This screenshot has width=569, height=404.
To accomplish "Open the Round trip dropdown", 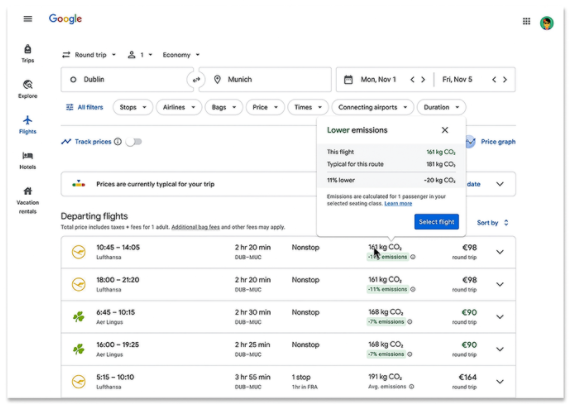I will pos(89,55).
